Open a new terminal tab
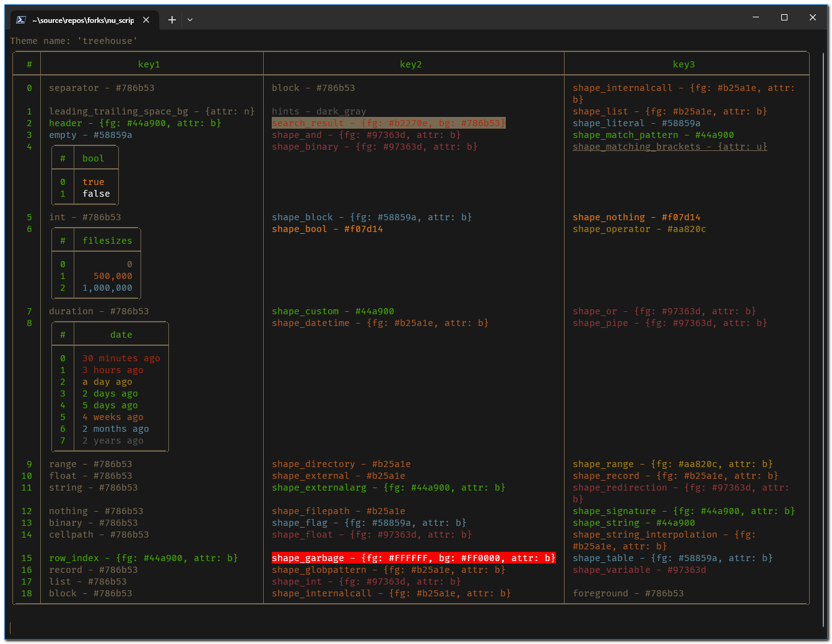832x644 pixels. tap(172, 20)
